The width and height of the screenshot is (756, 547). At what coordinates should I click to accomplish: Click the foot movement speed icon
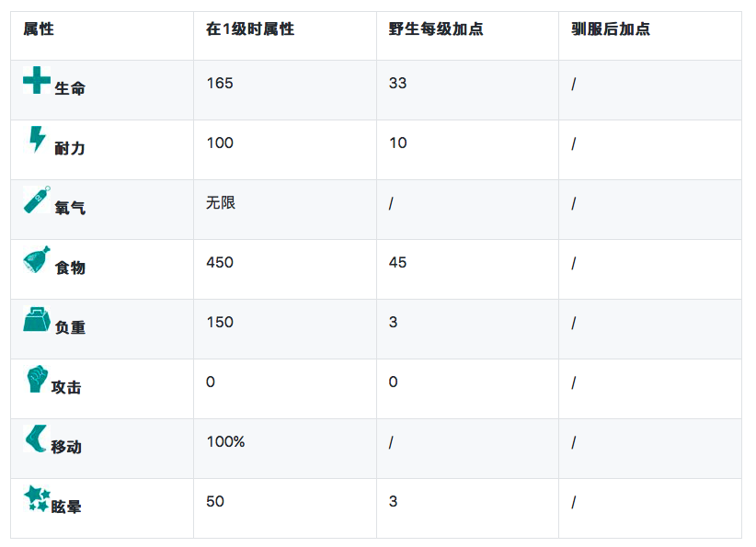coord(35,439)
